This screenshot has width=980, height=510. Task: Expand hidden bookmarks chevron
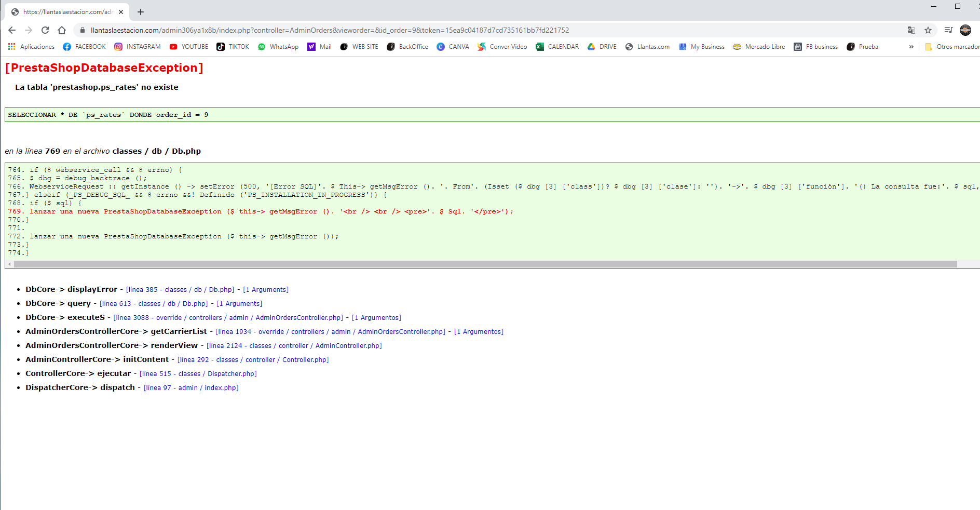click(911, 47)
